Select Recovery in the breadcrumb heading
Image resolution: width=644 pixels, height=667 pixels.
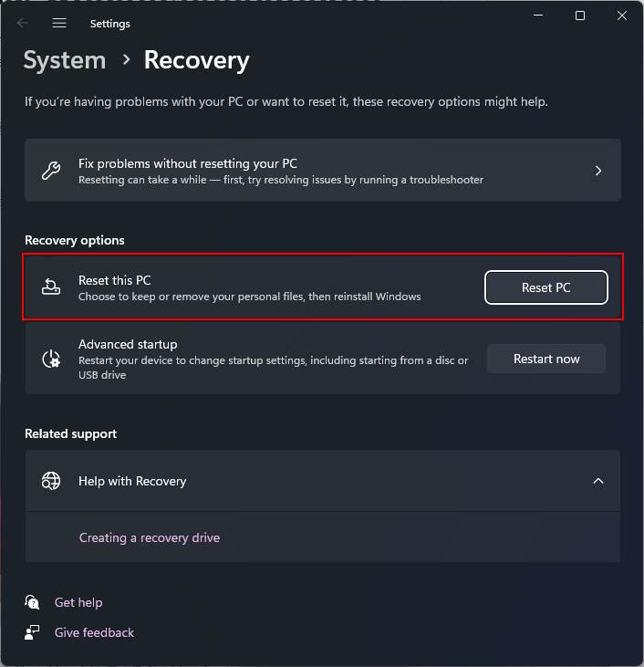[x=196, y=60]
